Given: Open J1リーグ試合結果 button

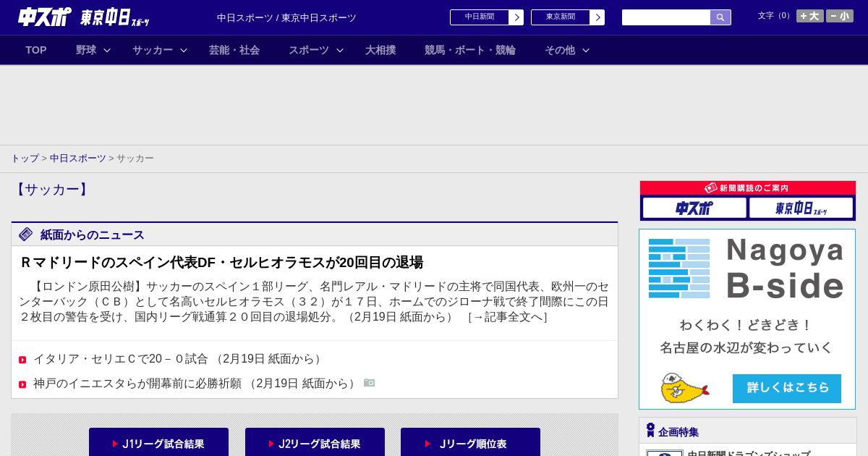Looking at the screenshot, I should pos(158,443).
